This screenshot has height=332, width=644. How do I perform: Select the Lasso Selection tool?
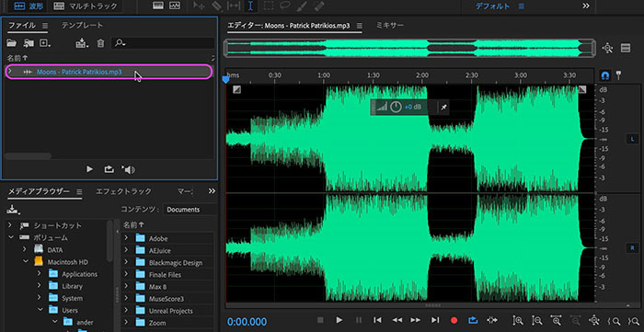[285, 6]
